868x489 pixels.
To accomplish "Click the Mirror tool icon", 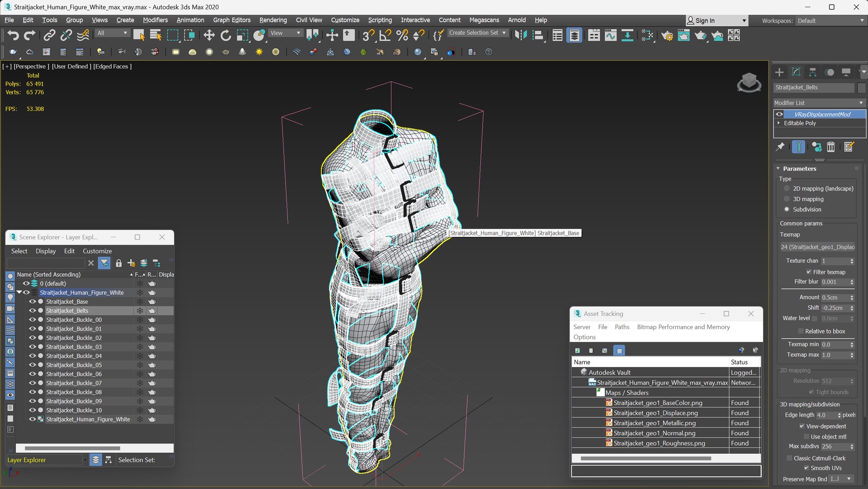I will coord(521,35).
